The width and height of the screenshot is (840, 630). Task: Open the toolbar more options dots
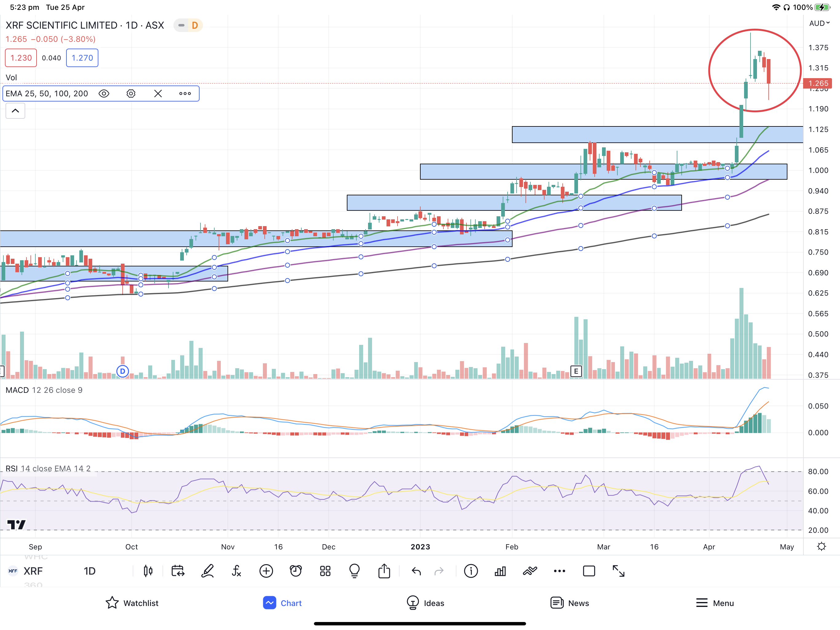click(559, 571)
